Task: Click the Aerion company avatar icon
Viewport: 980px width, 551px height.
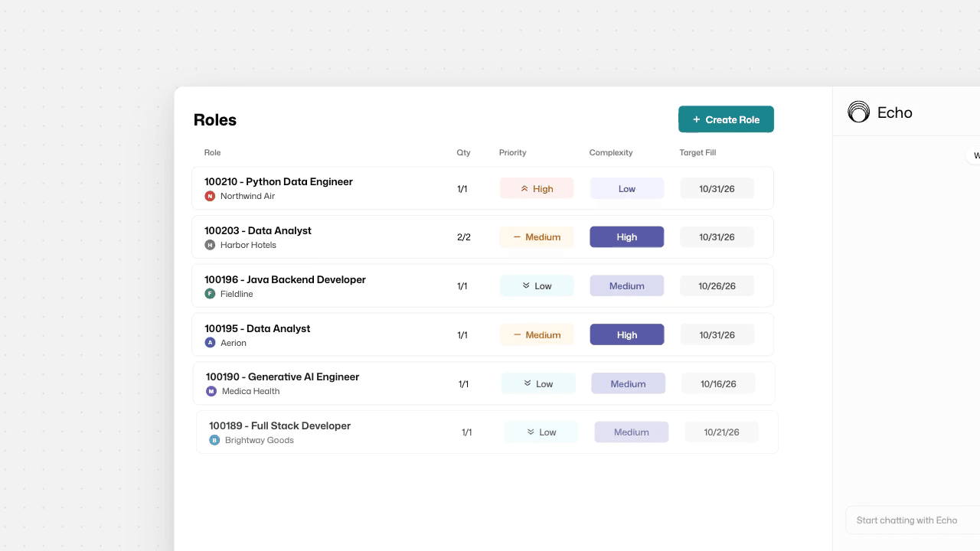Action: (210, 343)
